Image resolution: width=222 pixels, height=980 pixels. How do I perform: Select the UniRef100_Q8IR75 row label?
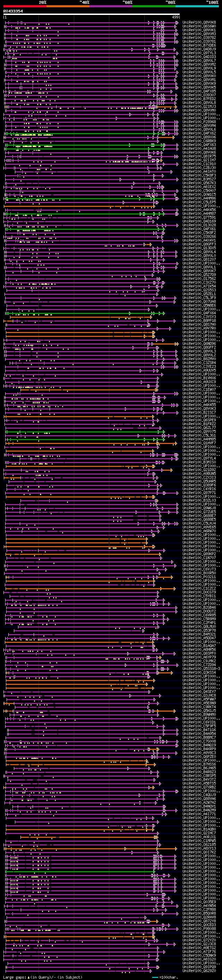199,156
